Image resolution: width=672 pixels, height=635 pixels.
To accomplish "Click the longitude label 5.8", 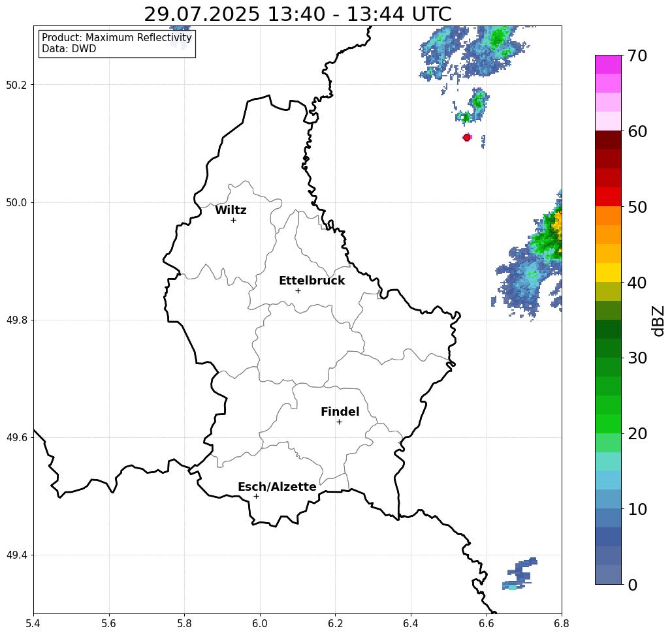I will click(x=184, y=623).
